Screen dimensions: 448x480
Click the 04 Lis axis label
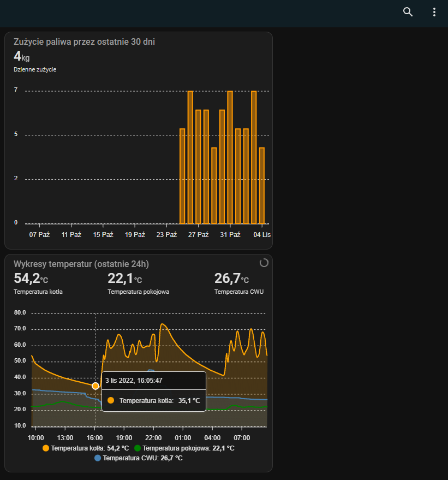click(261, 234)
